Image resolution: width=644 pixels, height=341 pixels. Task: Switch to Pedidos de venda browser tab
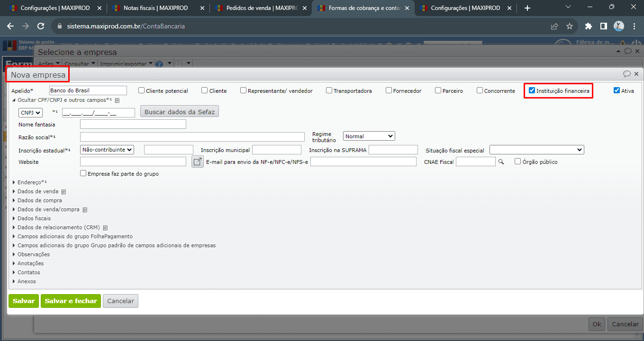coord(258,8)
